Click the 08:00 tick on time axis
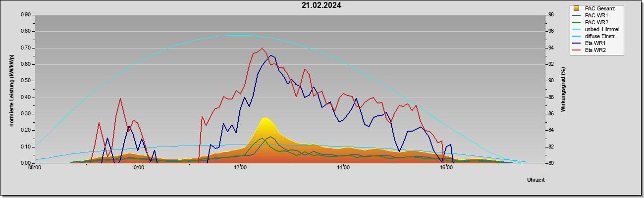This screenshot has width=644, height=198. coord(35,167)
